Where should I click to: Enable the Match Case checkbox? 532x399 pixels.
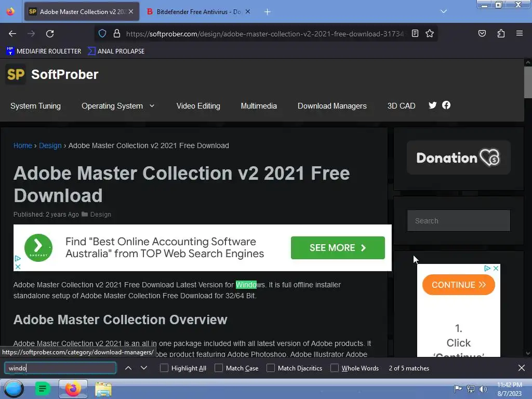pyautogui.click(x=219, y=368)
